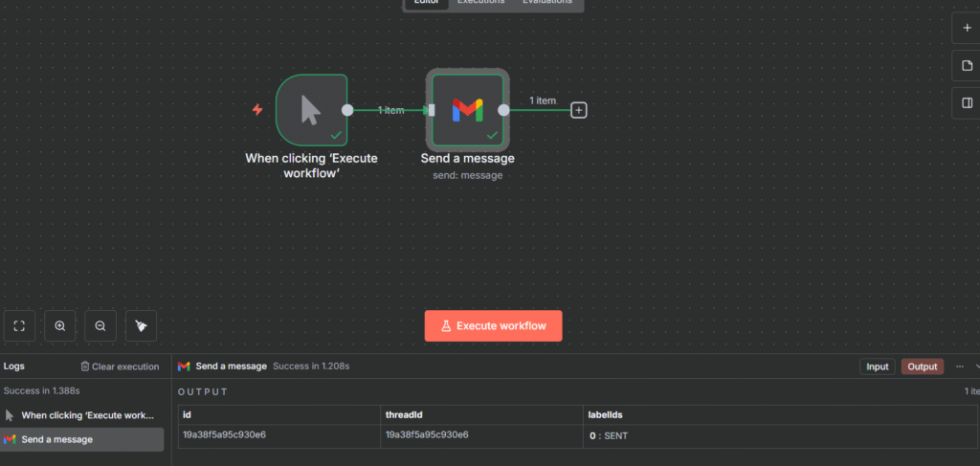This screenshot has height=466, width=980.
Task: Click the fit-to-view icon on the canvas
Action: (19, 326)
